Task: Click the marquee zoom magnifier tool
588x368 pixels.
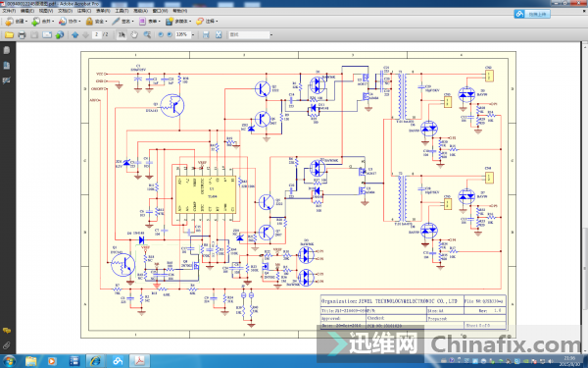Action: (x=147, y=35)
